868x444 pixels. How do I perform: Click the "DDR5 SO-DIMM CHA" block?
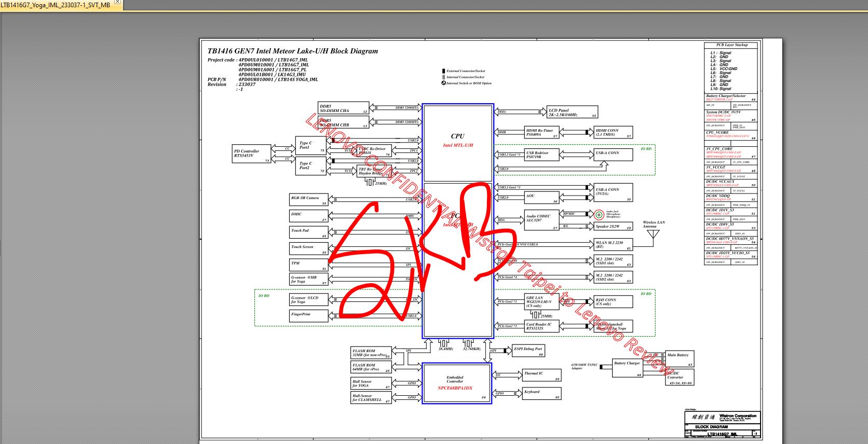click(x=343, y=108)
